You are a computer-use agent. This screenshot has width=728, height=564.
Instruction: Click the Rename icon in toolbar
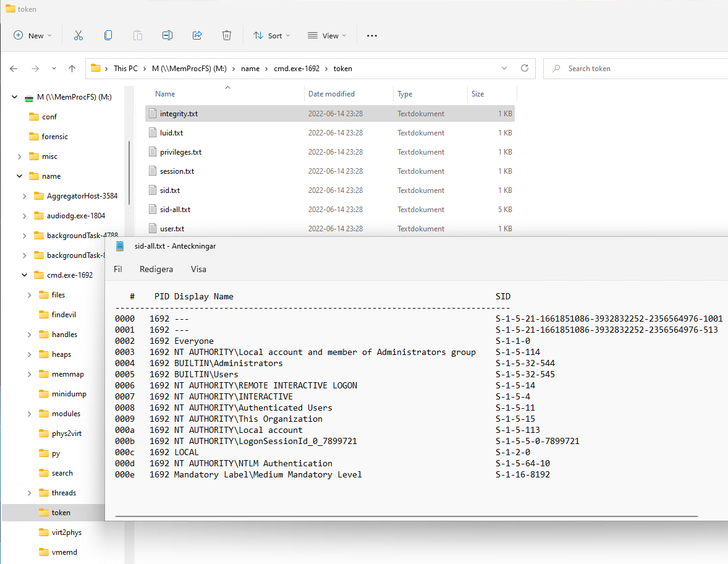(167, 35)
